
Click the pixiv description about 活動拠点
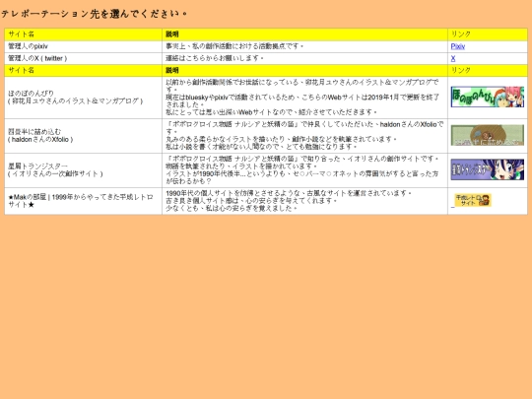304,46
